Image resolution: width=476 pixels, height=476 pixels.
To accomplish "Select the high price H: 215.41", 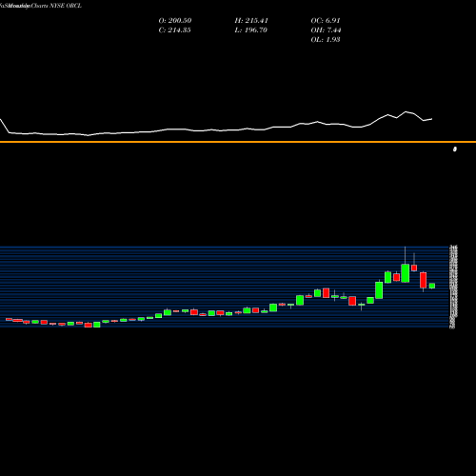I will point(251,21).
